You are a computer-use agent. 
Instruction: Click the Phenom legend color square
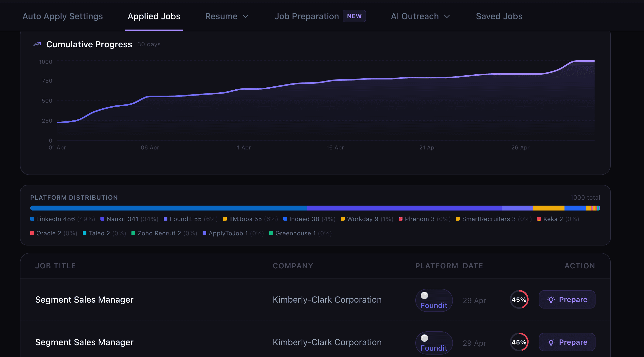click(401, 219)
